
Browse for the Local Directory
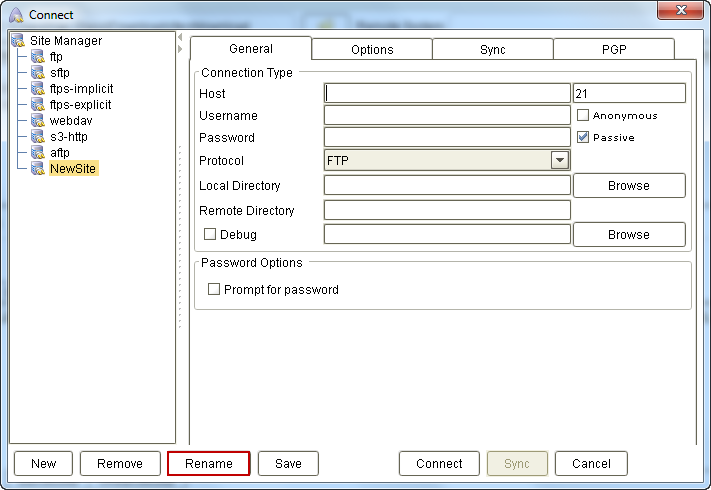pos(628,186)
